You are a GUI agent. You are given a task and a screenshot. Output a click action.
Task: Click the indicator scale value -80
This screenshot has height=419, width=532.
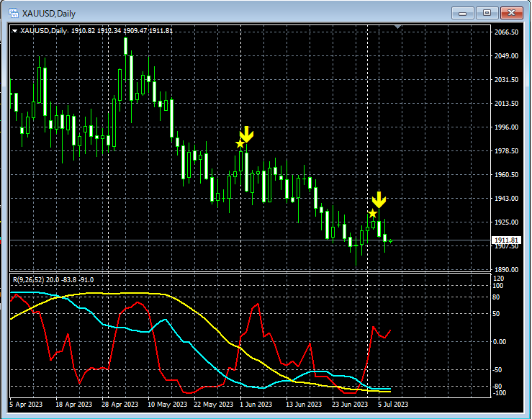click(497, 386)
